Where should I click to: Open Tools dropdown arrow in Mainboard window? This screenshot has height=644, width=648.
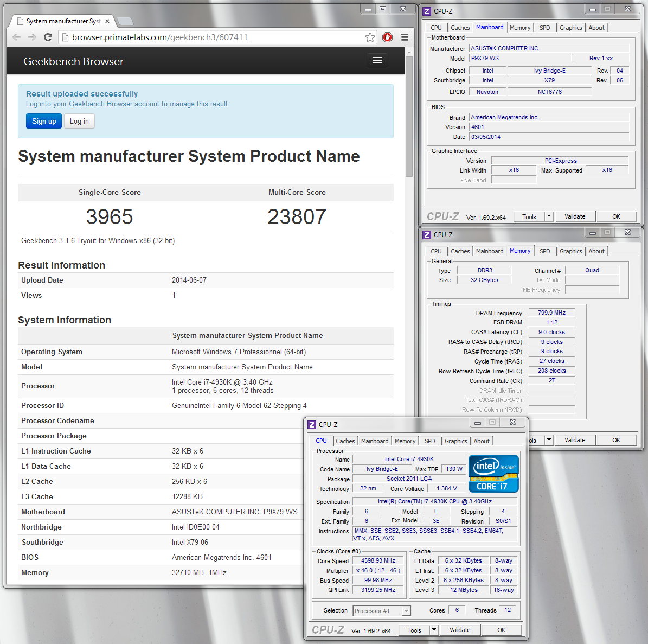pyautogui.click(x=549, y=216)
